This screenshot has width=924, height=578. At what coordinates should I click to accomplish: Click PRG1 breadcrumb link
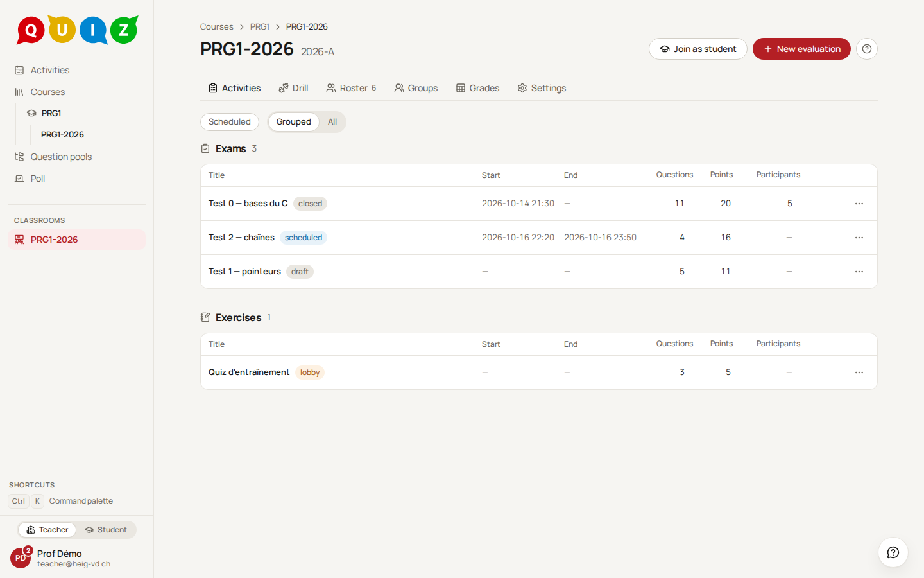259,26
